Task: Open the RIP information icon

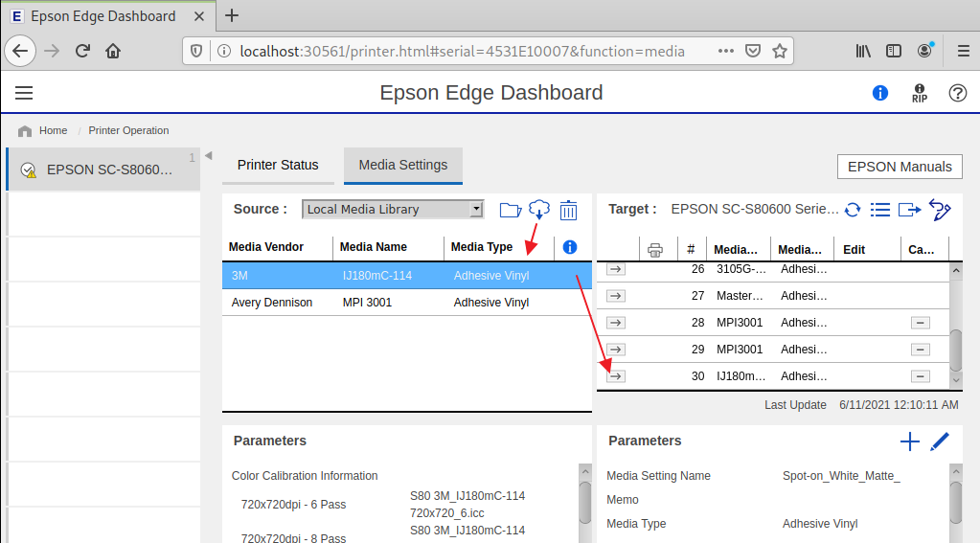Action: [x=920, y=93]
